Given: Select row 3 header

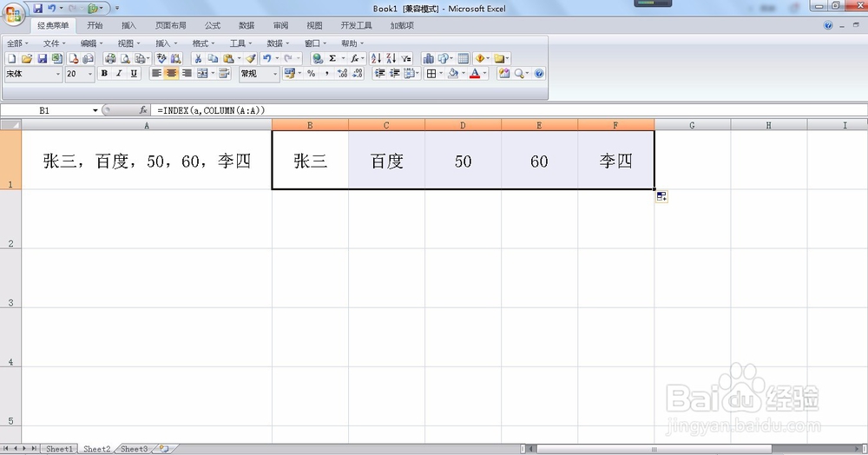Looking at the screenshot, I should (10, 279).
